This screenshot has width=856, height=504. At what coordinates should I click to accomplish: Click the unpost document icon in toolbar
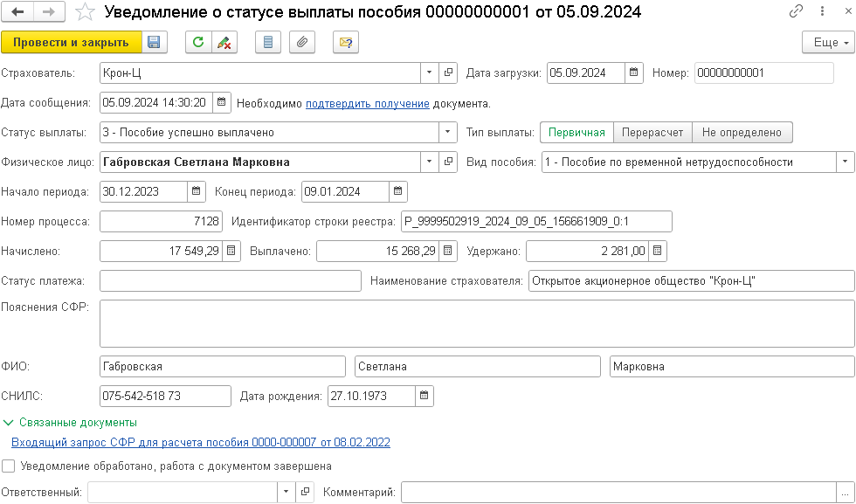pyautogui.click(x=224, y=42)
